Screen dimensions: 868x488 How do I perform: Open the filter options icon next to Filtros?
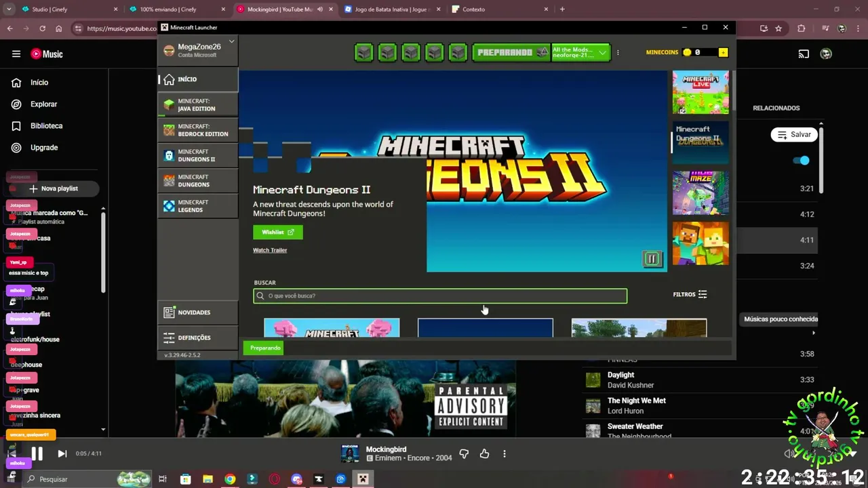pos(703,294)
